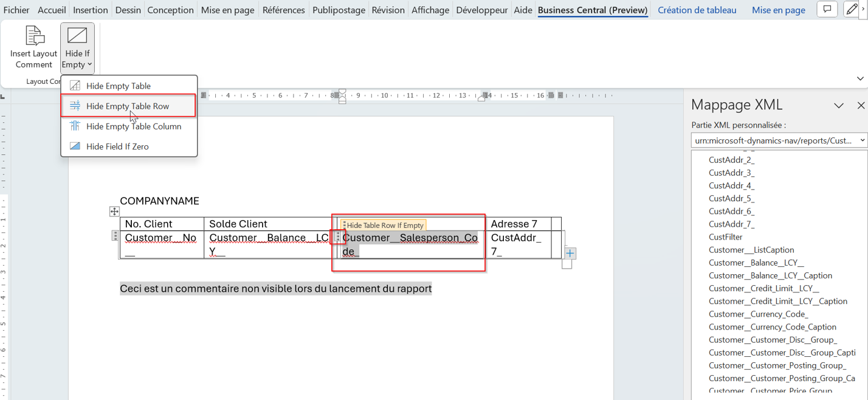This screenshot has width=868, height=400.
Task: Open the Hide If Empty dropdown button
Action: tap(77, 49)
